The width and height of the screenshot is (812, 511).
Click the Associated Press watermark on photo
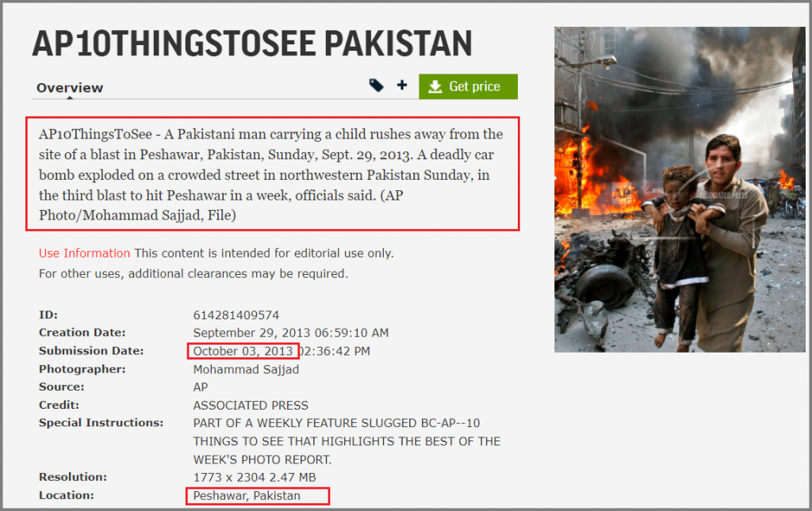[723, 196]
